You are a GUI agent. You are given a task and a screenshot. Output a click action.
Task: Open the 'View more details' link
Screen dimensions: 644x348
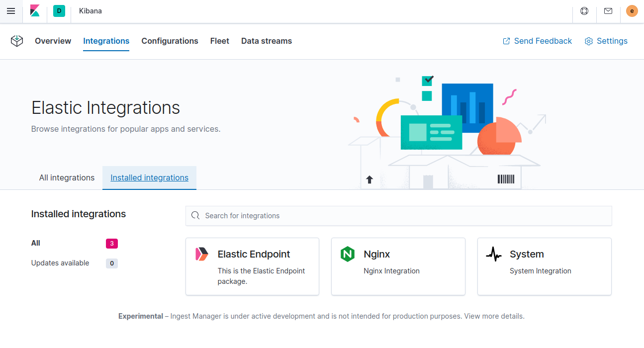click(x=493, y=316)
